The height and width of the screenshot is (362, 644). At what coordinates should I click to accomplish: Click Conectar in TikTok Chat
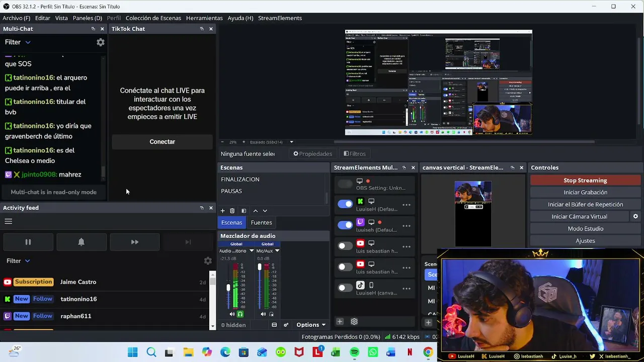point(162,142)
